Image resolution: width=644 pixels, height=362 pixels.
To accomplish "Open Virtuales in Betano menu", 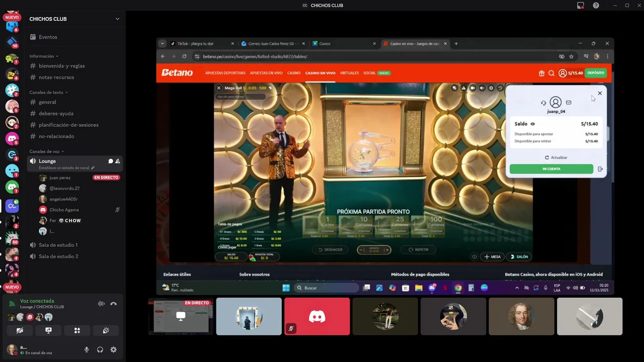I will click(x=349, y=73).
